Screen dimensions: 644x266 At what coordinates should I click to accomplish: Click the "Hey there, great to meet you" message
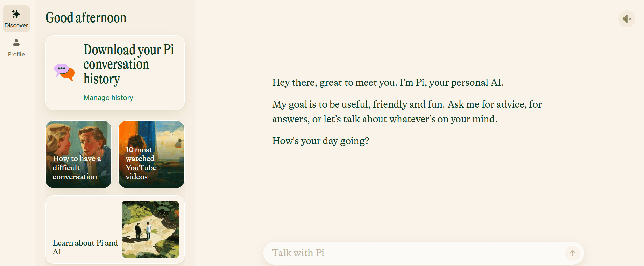pos(388,83)
